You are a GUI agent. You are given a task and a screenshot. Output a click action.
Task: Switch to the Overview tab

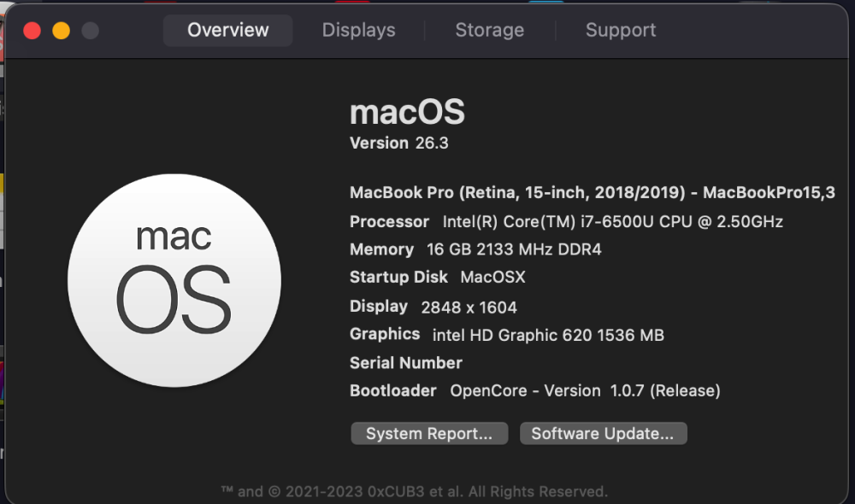(228, 30)
